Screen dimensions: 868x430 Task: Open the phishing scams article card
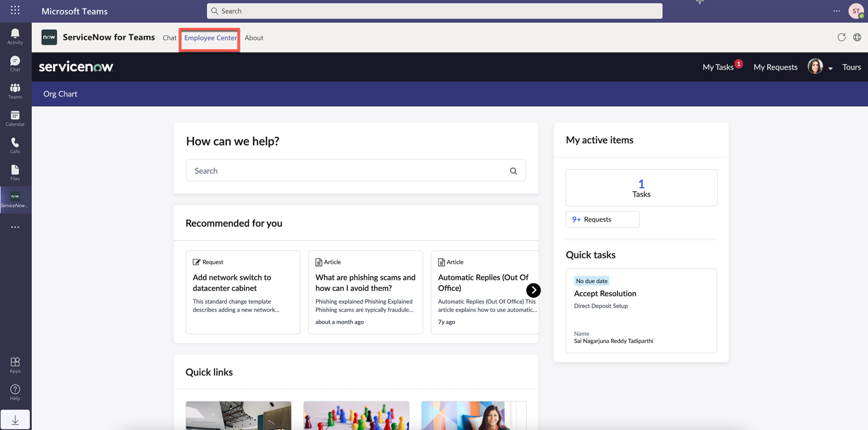(x=365, y=292)
